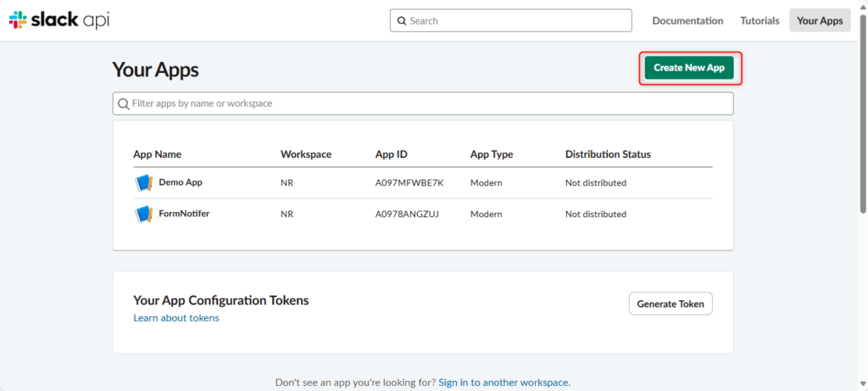Focus the Filter apps by name field

click(423, 103)
